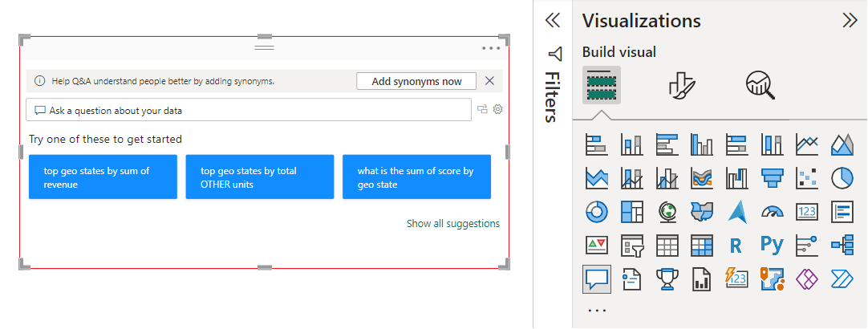The width and height of the screenshot is (868, 329).
Task: Dismiss the synonyms help banner
Action: 489,81
